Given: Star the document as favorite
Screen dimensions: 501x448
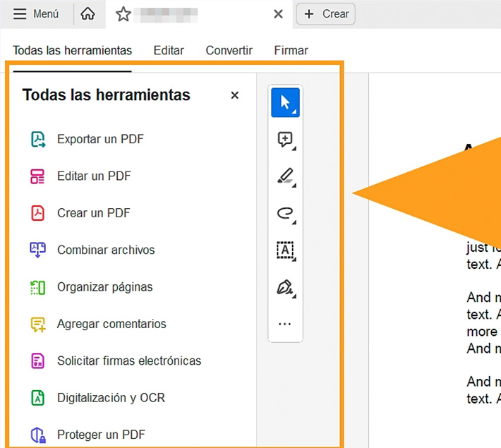Looking at the screenshot, I should [x=123, y=14].
